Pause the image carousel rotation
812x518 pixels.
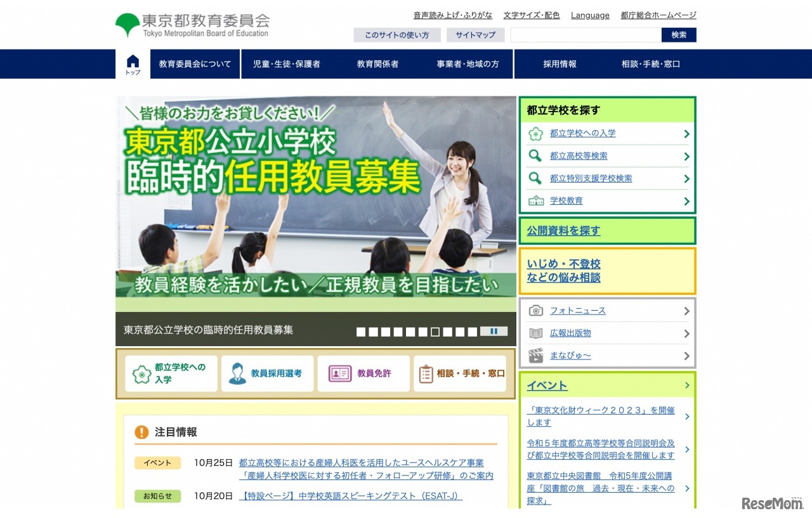click(494, 331)
